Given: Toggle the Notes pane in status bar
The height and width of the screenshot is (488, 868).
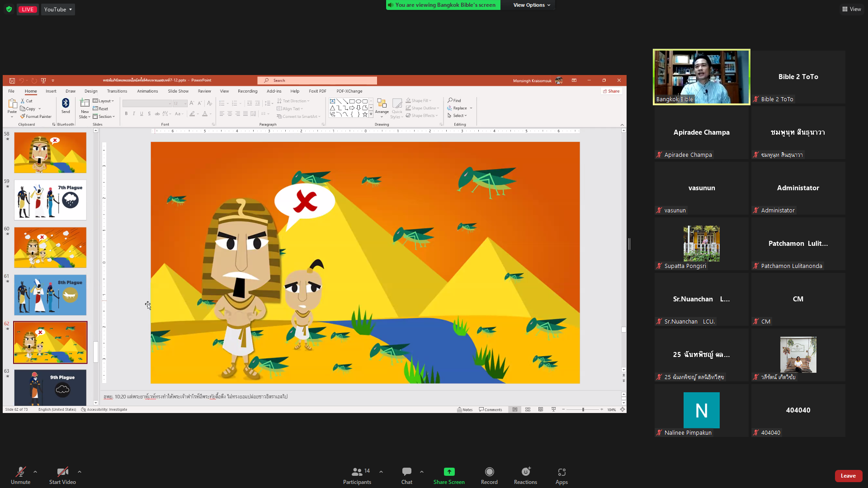Looking at the screenshot, I should (465, 409).
